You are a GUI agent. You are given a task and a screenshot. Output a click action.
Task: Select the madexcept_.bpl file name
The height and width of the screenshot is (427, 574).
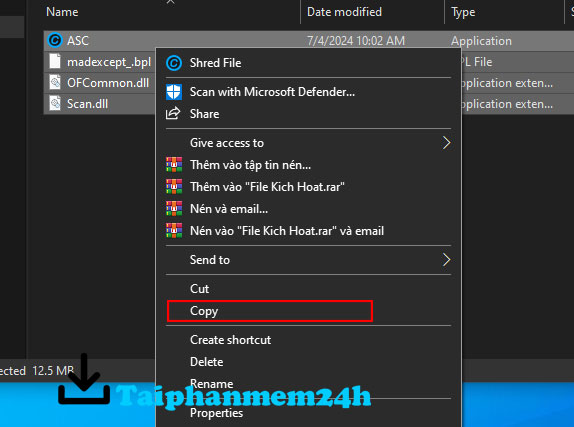point(109,62)
